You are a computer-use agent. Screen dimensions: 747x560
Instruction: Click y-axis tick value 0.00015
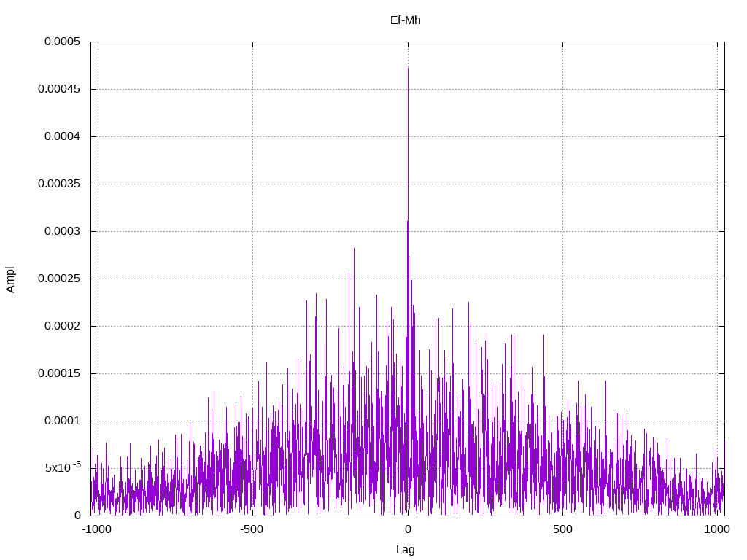point(59,373)
